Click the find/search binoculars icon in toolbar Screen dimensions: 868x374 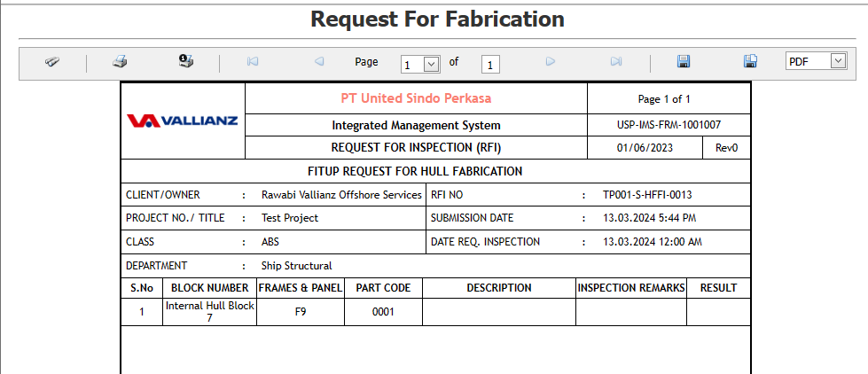(52, 62)
